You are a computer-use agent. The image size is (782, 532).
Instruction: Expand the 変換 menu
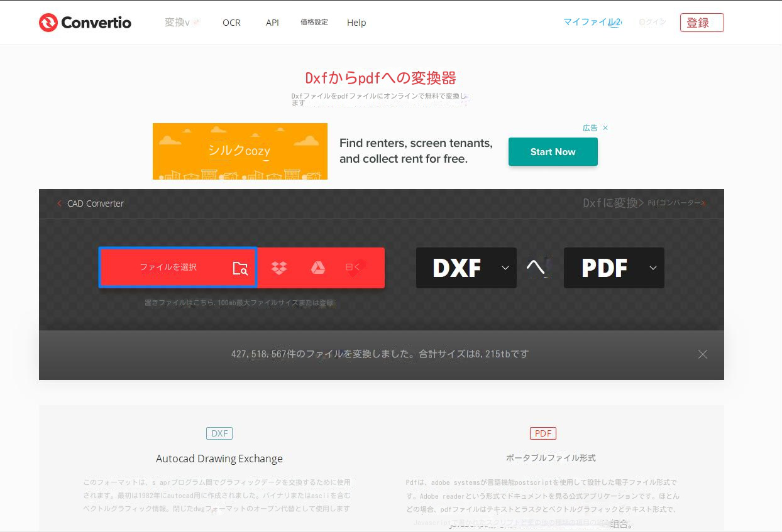182,23
